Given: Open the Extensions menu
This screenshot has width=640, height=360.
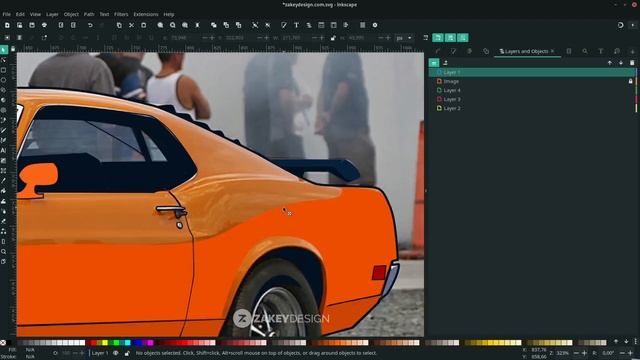Looking at the screenshot, I should click(x=146, y=14).
